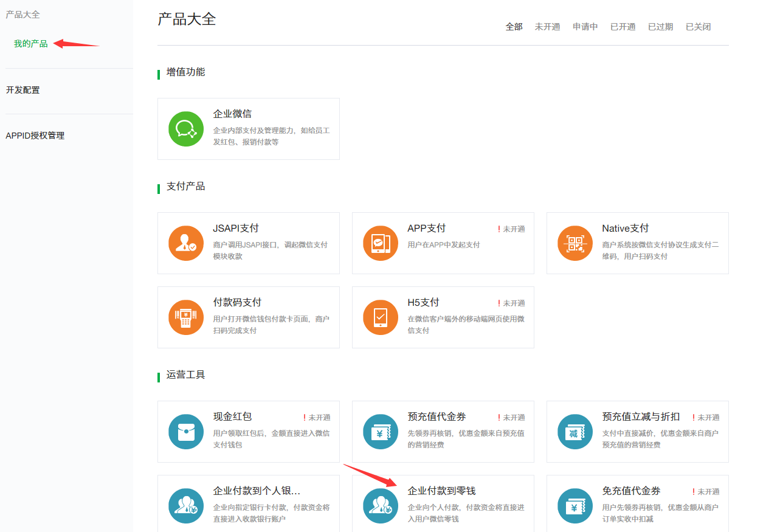This screenshot has width=766, height=532.
Task: Click the H5支付 tablet icon
Action: tap(381, 317)
